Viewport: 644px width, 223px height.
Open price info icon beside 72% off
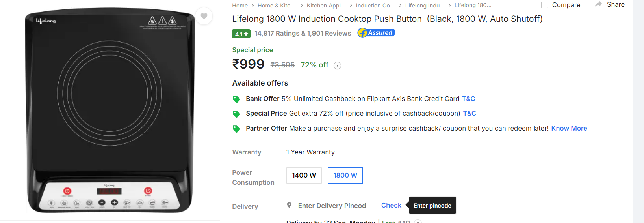[337, 66]
